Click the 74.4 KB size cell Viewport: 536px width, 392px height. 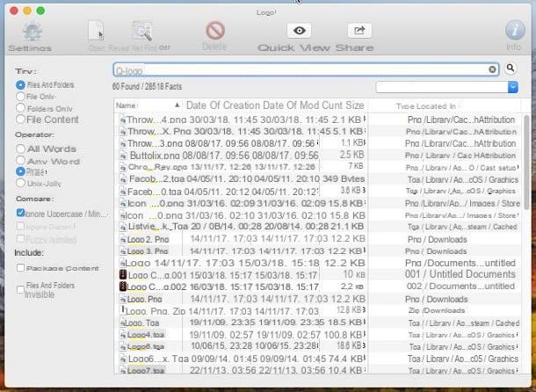tap(347, 359)
